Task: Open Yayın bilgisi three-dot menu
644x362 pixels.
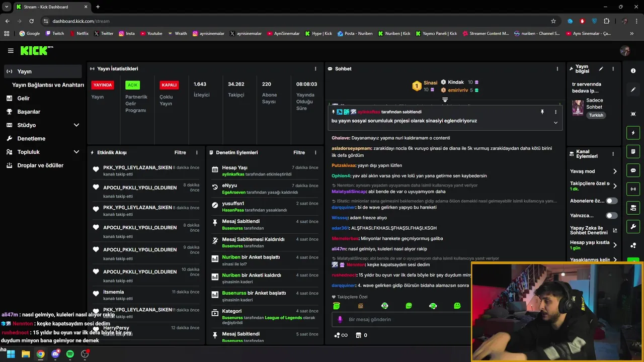Action: click(613, 69)
